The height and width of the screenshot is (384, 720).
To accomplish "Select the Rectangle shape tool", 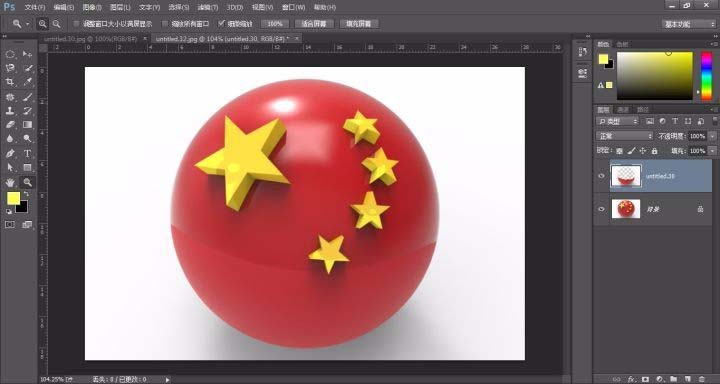I will click(28, 167).
